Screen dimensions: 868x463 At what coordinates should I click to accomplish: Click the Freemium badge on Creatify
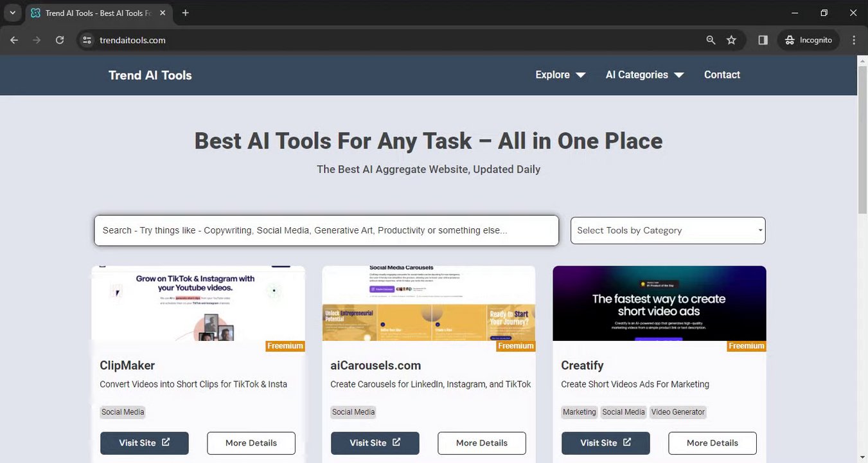(x=747, y=346)
